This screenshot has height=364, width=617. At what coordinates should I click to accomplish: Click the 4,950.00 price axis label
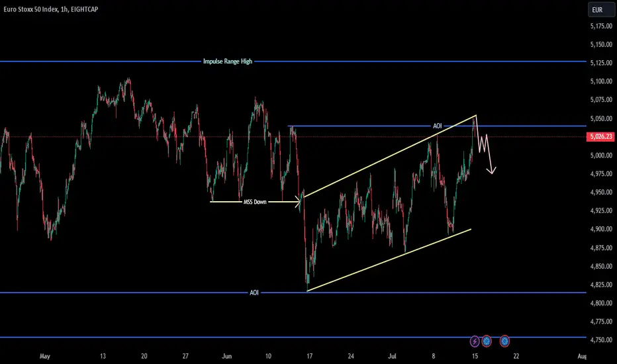601,193
